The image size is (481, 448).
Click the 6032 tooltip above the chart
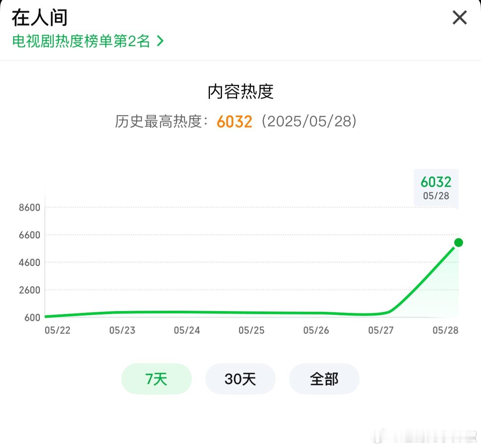click(x=436, y=188)
